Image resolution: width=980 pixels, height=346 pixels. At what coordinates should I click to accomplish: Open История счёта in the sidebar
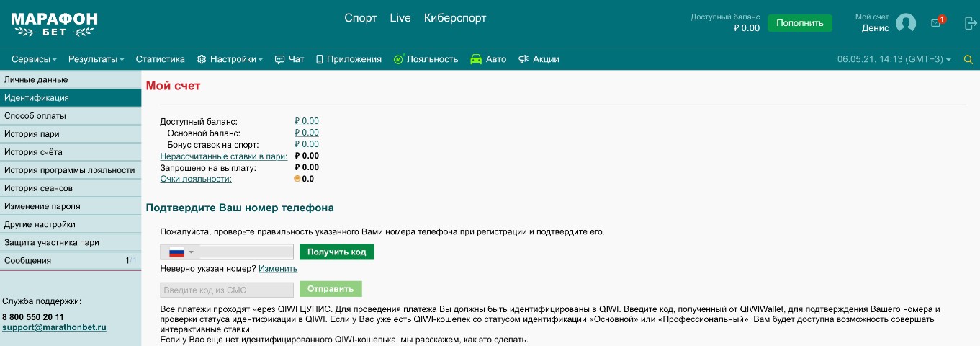71,152
